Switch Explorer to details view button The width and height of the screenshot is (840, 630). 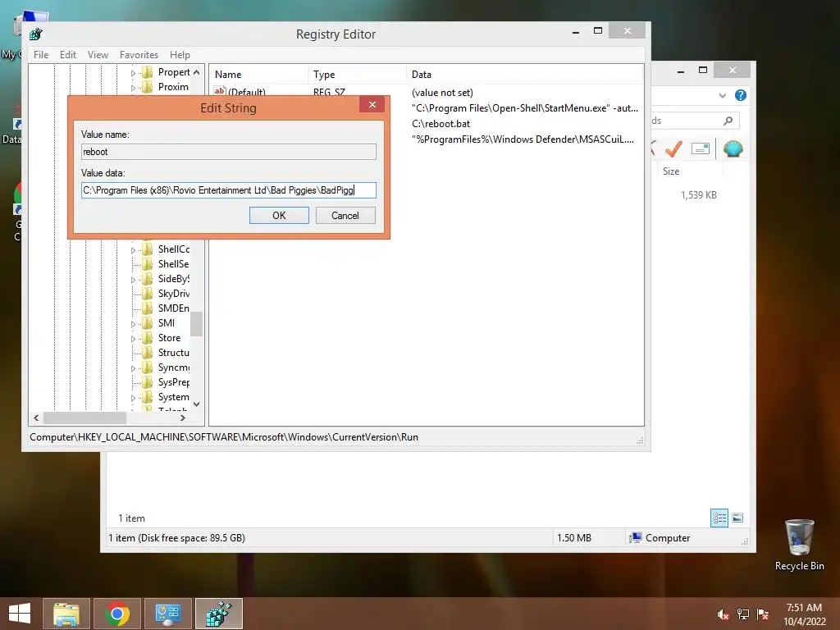719,518
